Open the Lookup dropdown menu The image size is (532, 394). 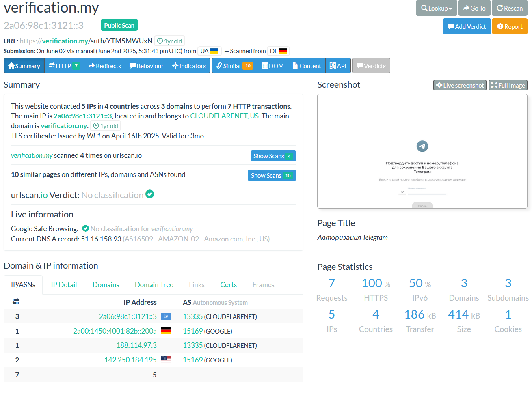437,8
